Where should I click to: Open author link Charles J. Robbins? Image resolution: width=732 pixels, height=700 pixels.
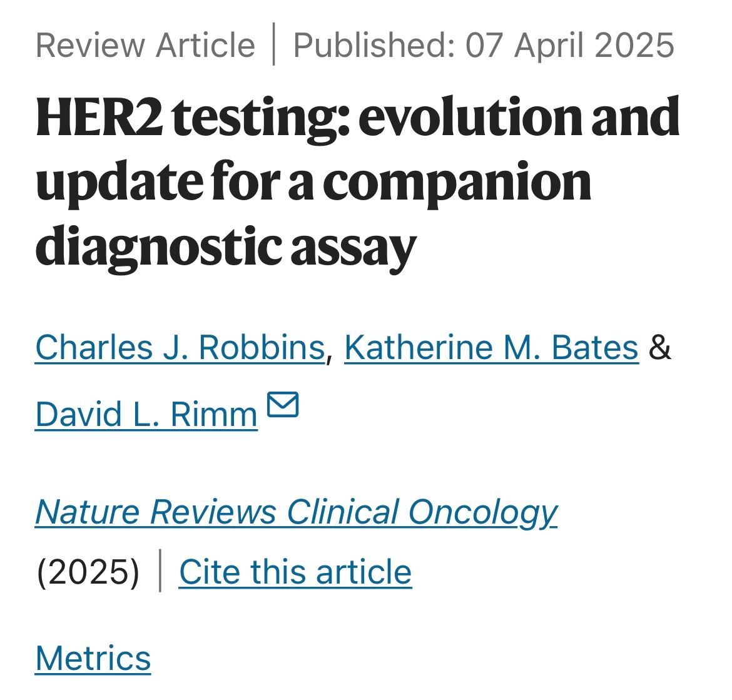click(180, 348)
